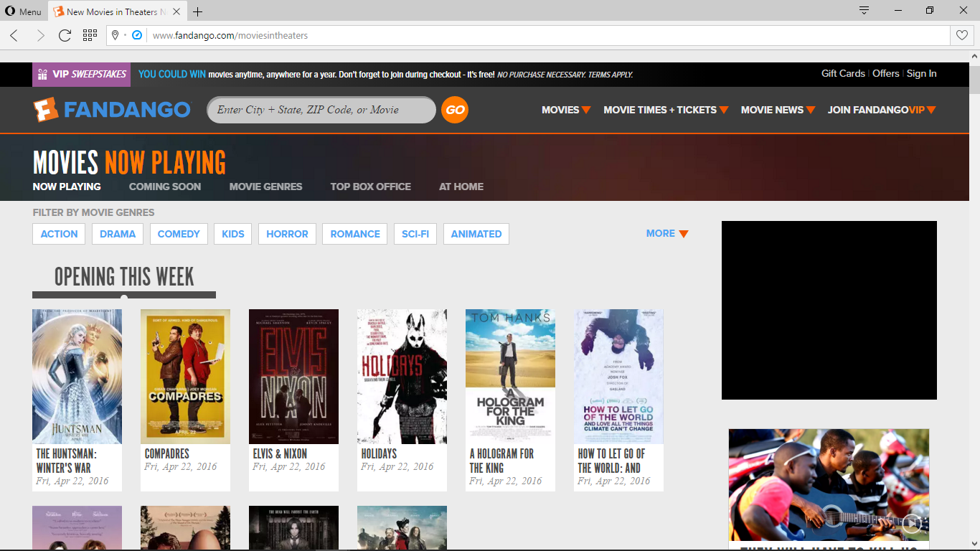Click the COMPADRES title link
Image resolution: width=980 pixels, height=551 pixels.
coord(167,453)
